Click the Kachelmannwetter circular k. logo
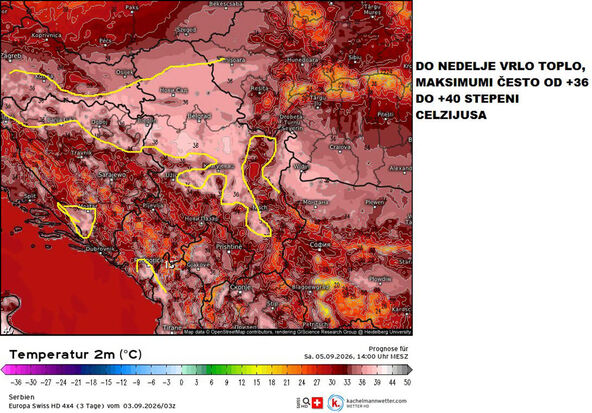 pyautogui.click(x=335, y=402)
